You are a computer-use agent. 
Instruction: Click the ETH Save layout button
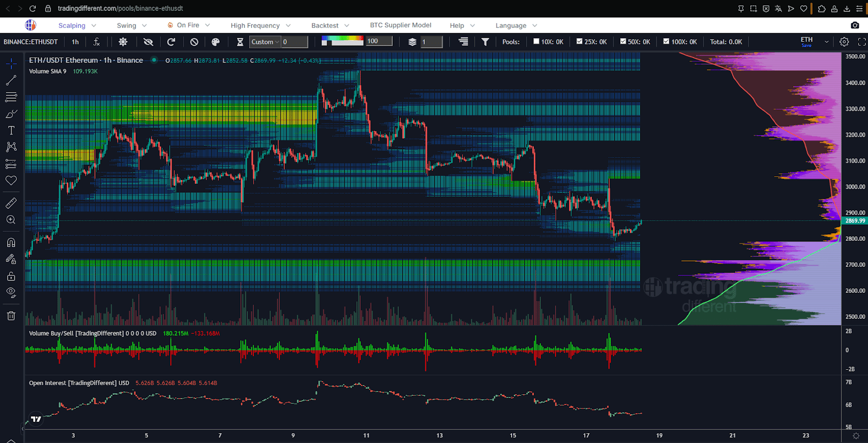click(x=807, y=42)
